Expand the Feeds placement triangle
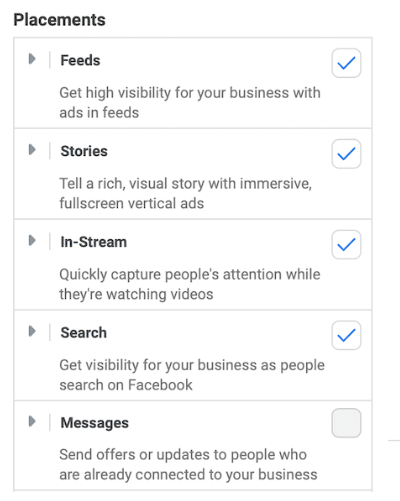The image size is (400, 501). 32,59
